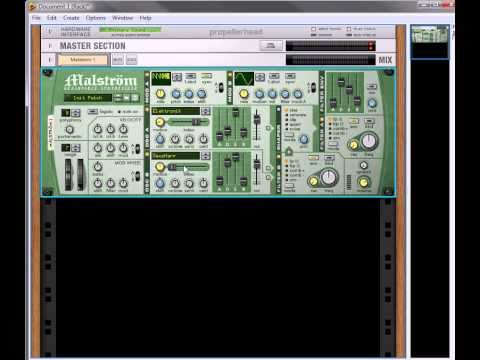Click the Velocity lvl A knob
This screenshot has width=480, height=360.
[x=98, y=129]
